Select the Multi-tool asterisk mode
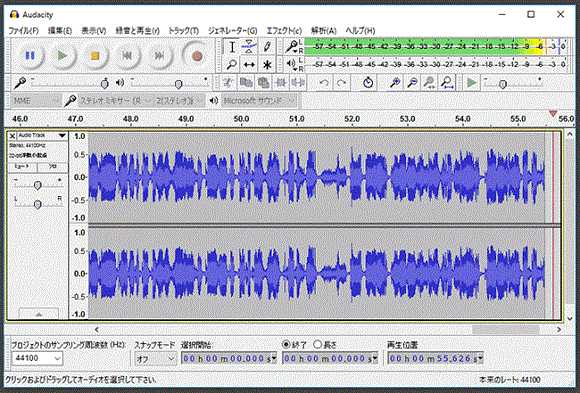The height and width of the screenshot is (393, 580). [267, 65]
